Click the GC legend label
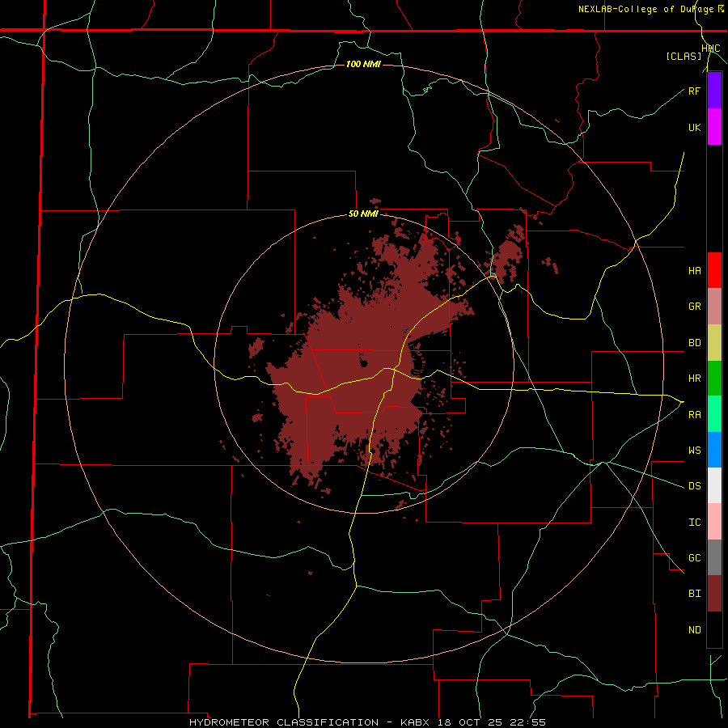Screen dimensions: 728x728 [x=694, y=558]
